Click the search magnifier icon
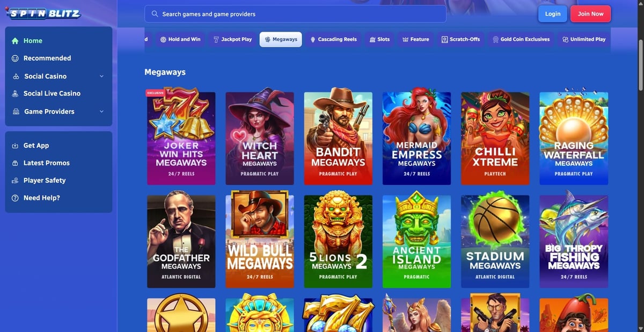 pyautogui.click(x=155, y=14)
